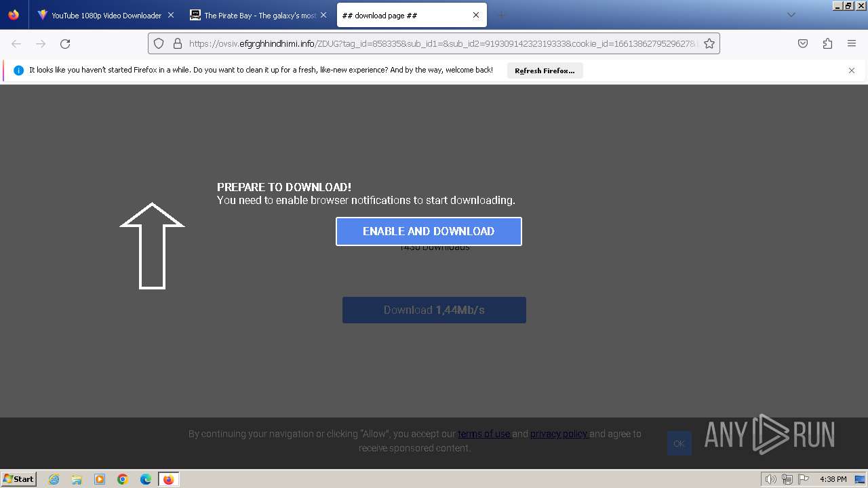This screenshot has width=868, height=488.
Task: Open media player icon in taskbar
Action: [x=100, y=479]
